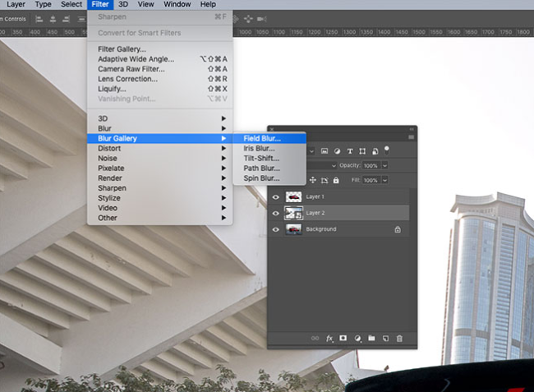Expand the Noise submenu
This screenshot has height=392, width=534.
tap(160, 158)
